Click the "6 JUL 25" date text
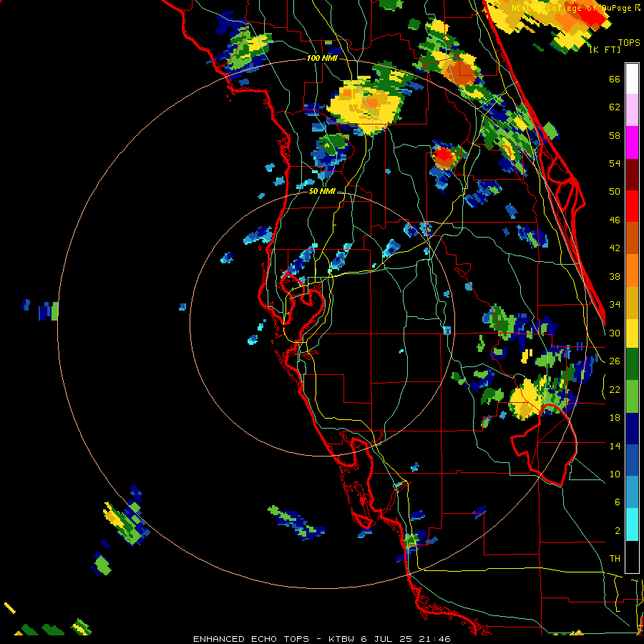The width and height of the screenshot is (644, 644). (x=387, y=639)
